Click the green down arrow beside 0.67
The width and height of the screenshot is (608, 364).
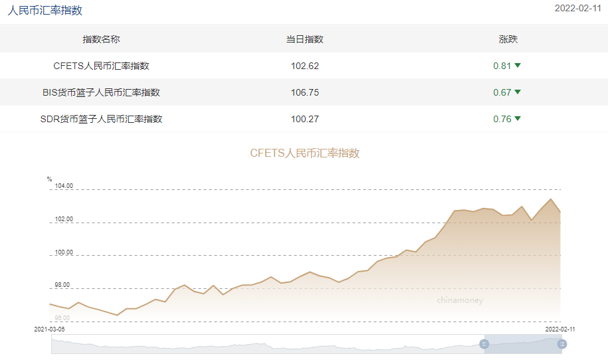pyautogui.click(x=518, y=92)
